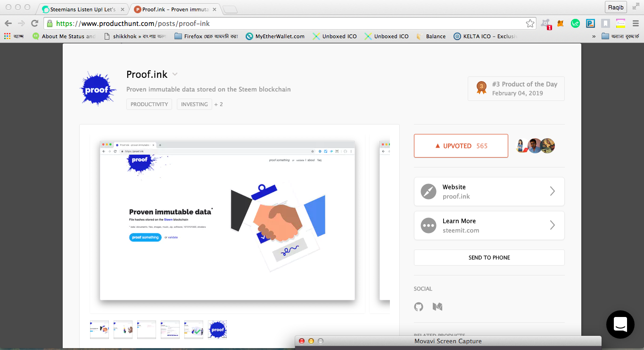Viewport: 644px width, 350px height.
Task: Select the PRODUCTIVITY topic tag
Action: 149,104
